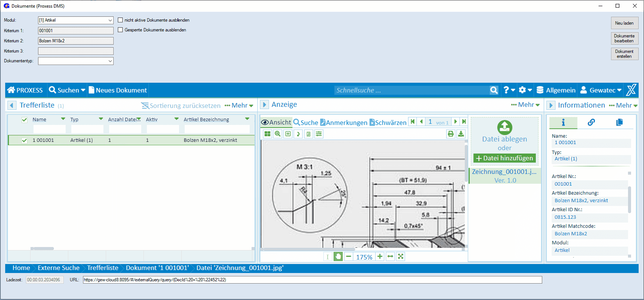Collapse the Trefferliste panel with left arrow

click(12, 105)
